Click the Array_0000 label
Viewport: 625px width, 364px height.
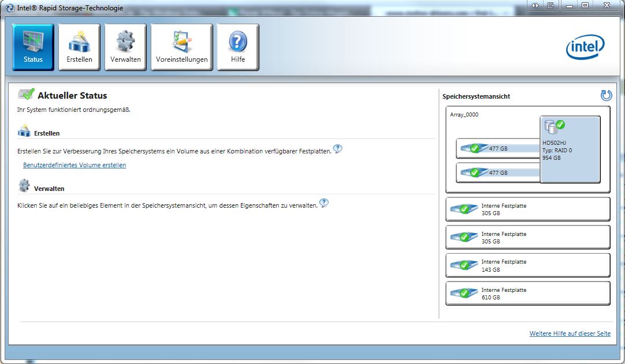click(464, 114)
